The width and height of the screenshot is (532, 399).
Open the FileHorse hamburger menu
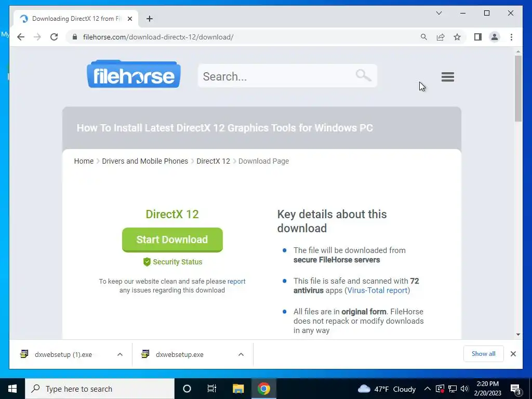point(447,77)
